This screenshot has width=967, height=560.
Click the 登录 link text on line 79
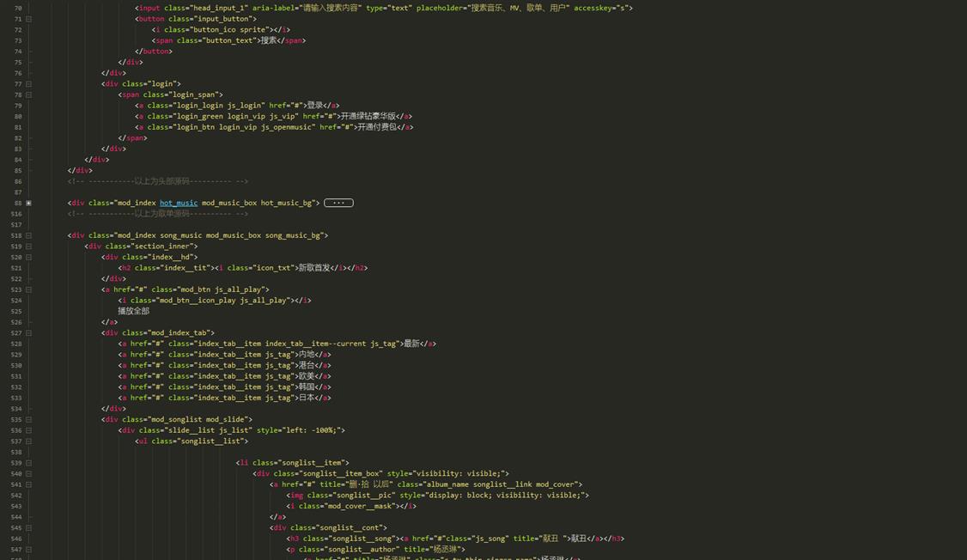click(x=315, y=106)
